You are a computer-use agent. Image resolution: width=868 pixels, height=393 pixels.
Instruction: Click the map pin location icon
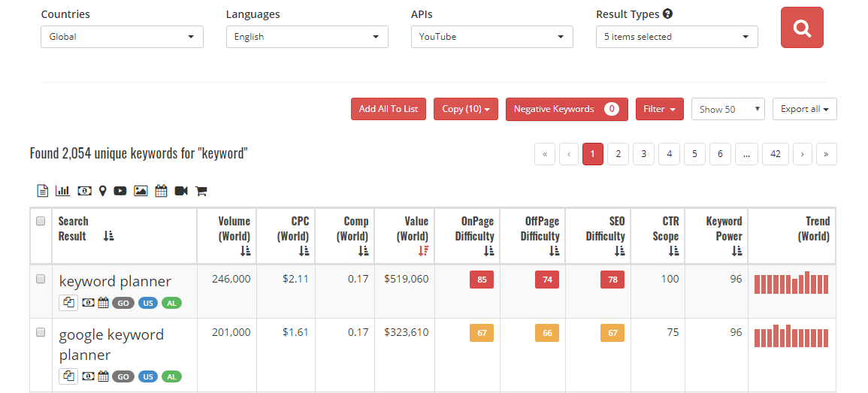(x=102, y=191)
